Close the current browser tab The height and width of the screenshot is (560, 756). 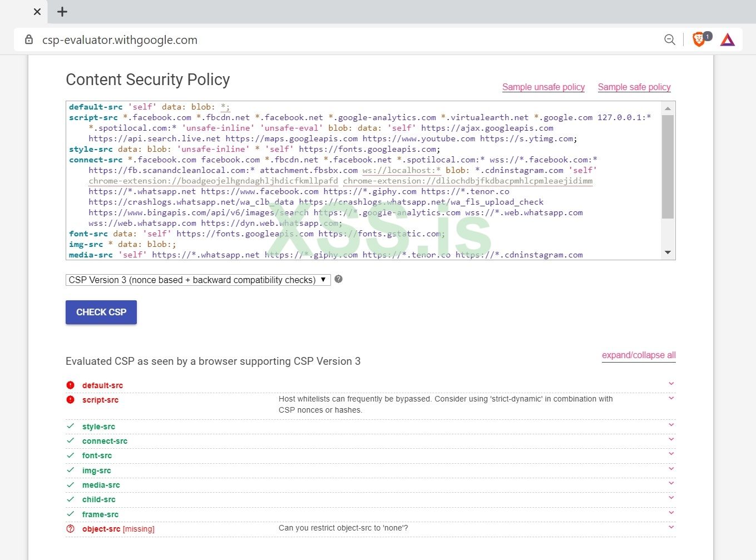pos(37,12)
